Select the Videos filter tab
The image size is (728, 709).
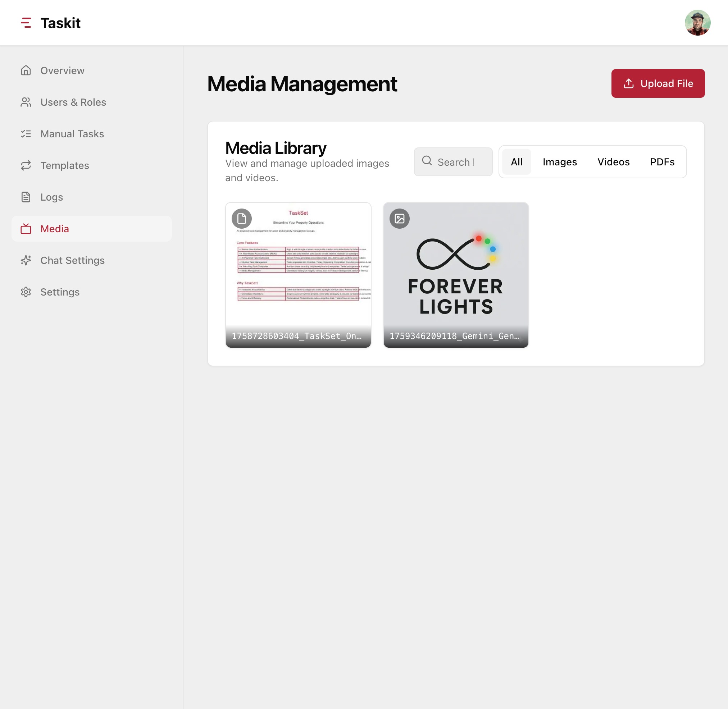613,162
